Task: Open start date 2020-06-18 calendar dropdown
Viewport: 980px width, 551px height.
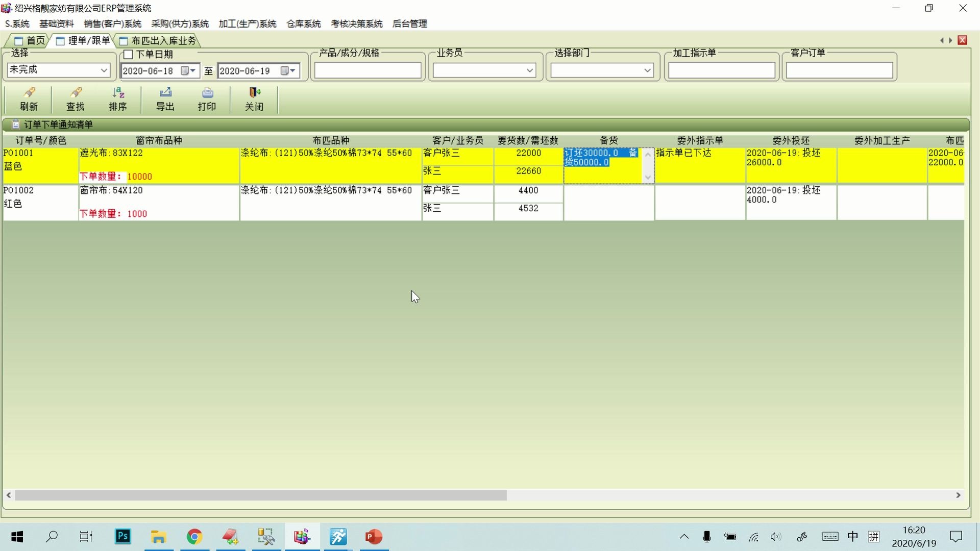Action: (x=189, y=71)
